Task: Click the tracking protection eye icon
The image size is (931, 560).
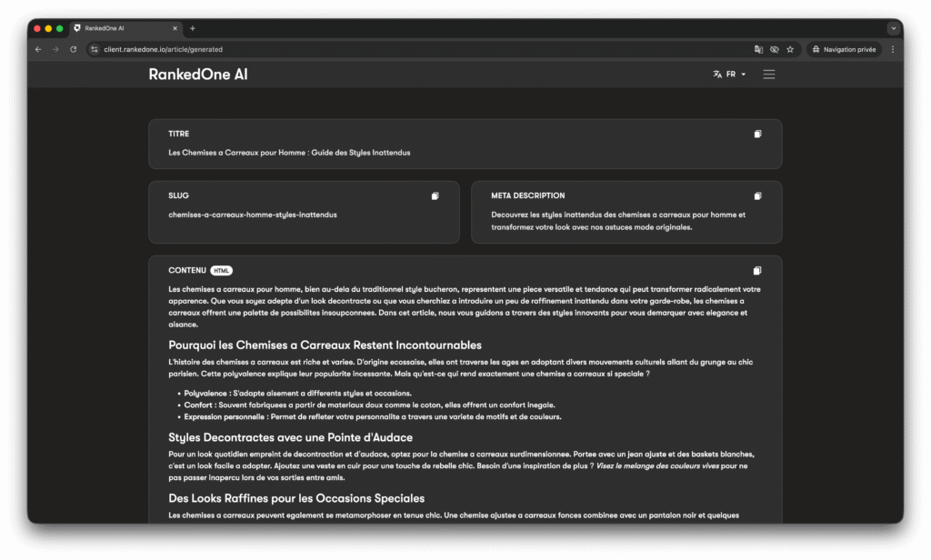Action: point(774,49)
